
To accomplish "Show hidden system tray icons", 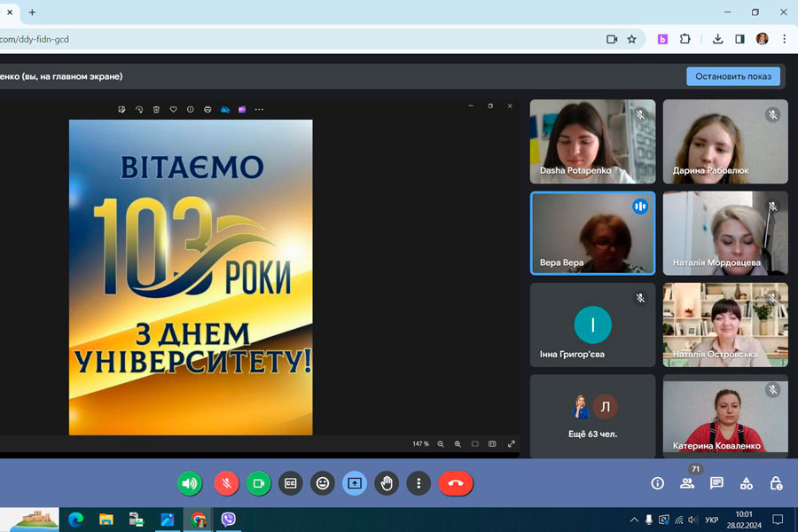I will point(634,520).
